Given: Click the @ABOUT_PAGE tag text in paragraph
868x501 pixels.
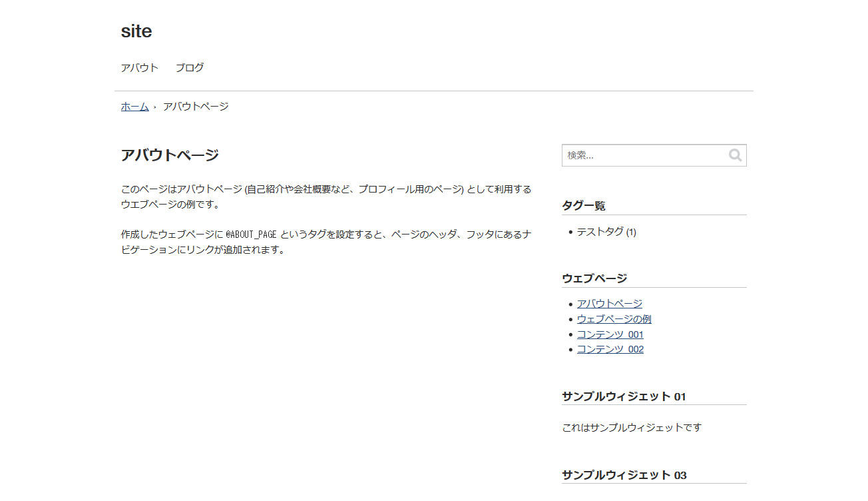Looking at the screenshot, I should [x=251, y=235].
